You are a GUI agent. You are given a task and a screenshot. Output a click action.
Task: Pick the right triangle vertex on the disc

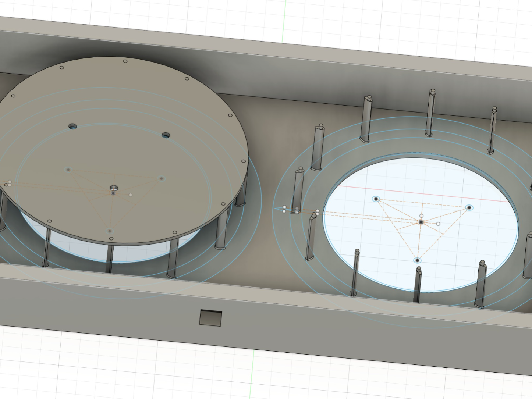161,179
